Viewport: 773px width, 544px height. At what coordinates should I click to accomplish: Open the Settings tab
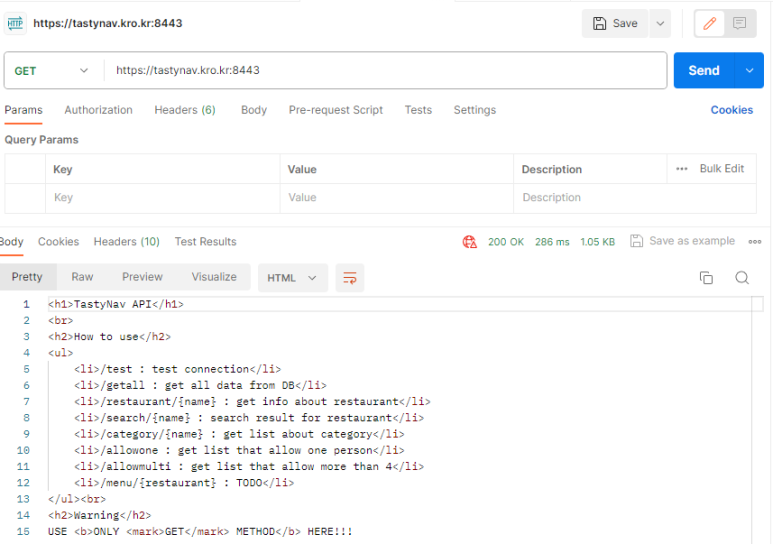[x=475, y=110]
